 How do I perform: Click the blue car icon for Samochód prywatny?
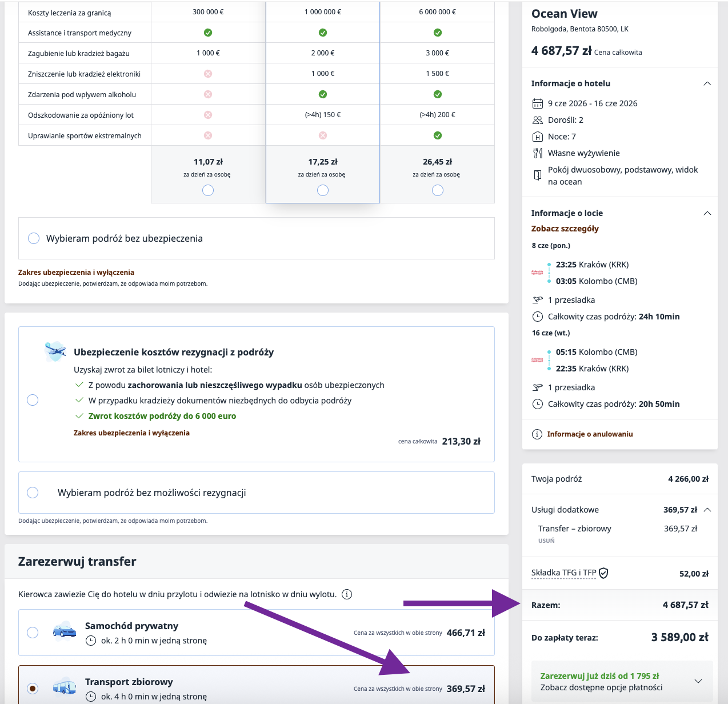[65, 631]
